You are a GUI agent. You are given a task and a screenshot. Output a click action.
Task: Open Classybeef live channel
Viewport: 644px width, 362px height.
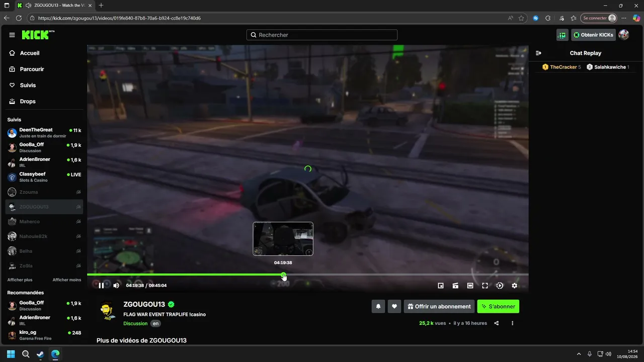(x=44, y=177)
